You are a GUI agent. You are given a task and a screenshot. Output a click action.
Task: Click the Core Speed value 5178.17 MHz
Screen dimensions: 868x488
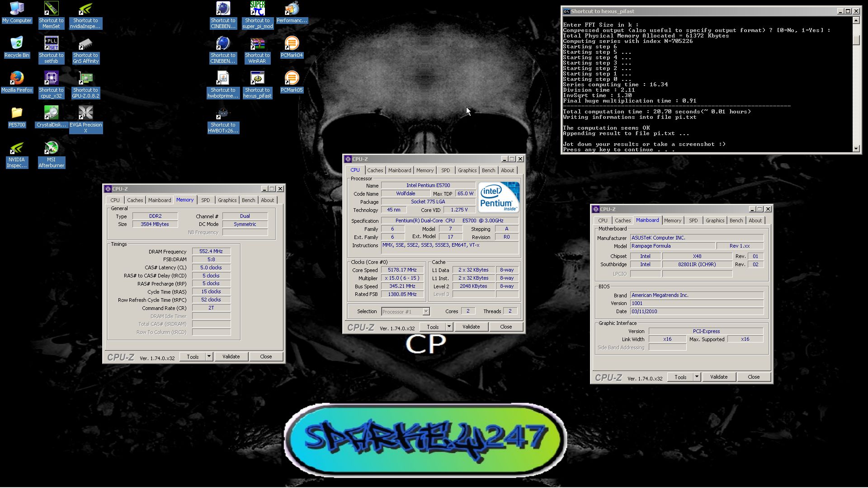[x=402, y=270]
